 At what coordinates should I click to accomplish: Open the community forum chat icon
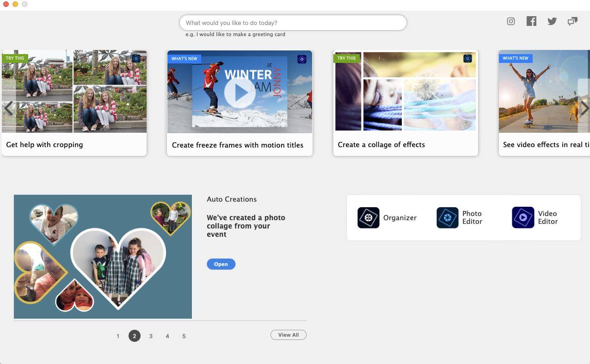(572, 21)
